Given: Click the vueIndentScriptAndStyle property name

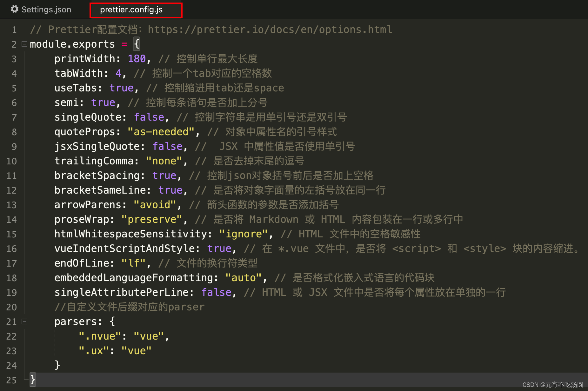Looking at the screenshot, I should (x=125, y=249).
